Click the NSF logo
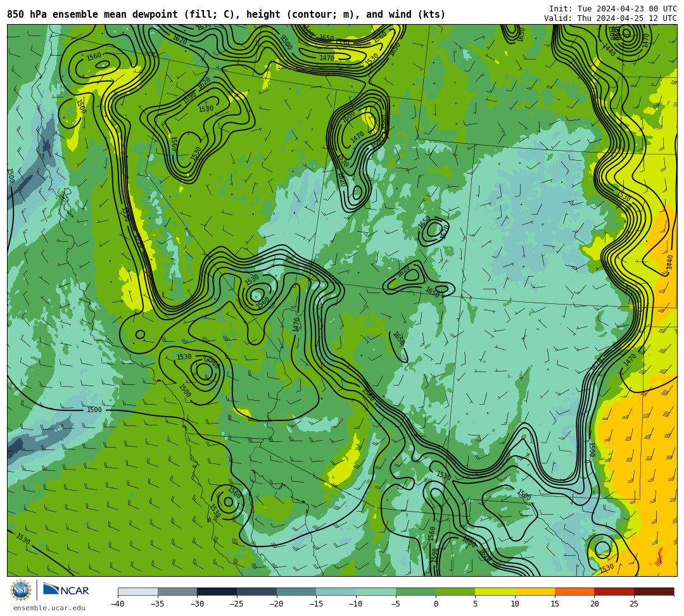Screen dimensions: 684x616 coord(21,590)
